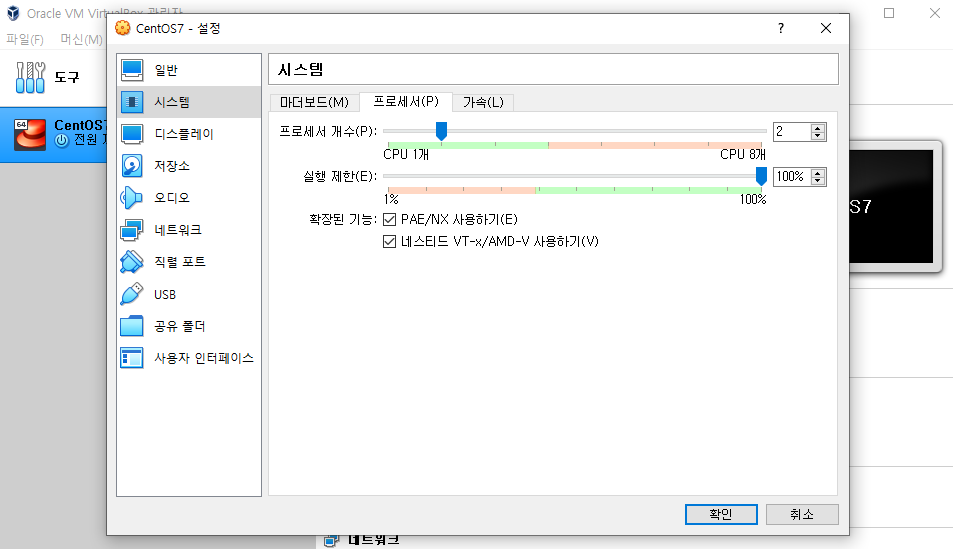This screenshot has width=953, height=549.
Task: Open the 오디오 speaker icon
Action: tap(132, 198)
